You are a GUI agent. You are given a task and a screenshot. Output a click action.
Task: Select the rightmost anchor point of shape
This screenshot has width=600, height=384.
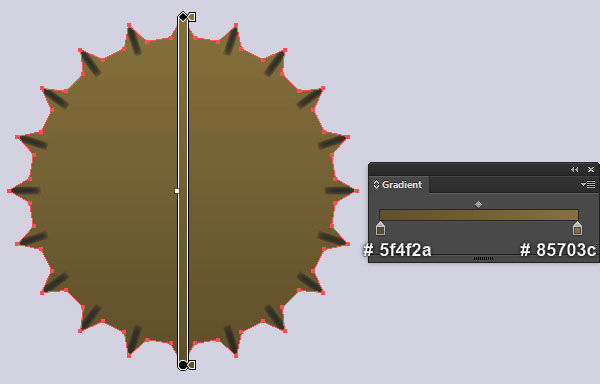pyautogui.click(x=356, y=191)
